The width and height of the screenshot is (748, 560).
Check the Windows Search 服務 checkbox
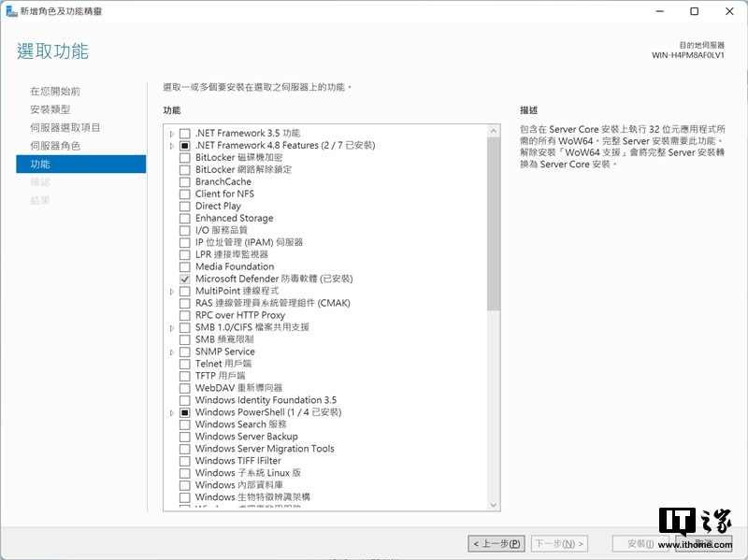click(x=184, y=424)
